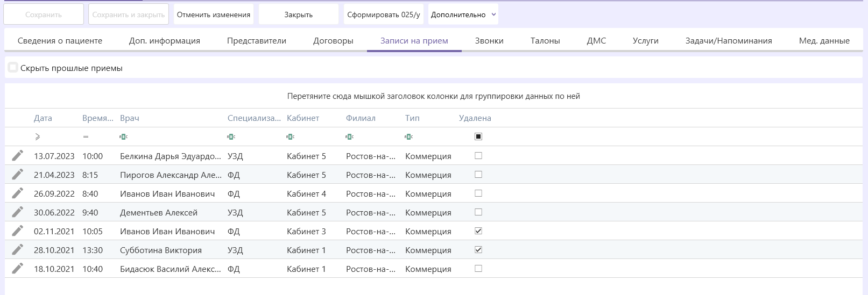Edit the 13.07.2023 appointment pencil icon
Viewport: 868px width, 295px height.
click(x=18, y=156)
